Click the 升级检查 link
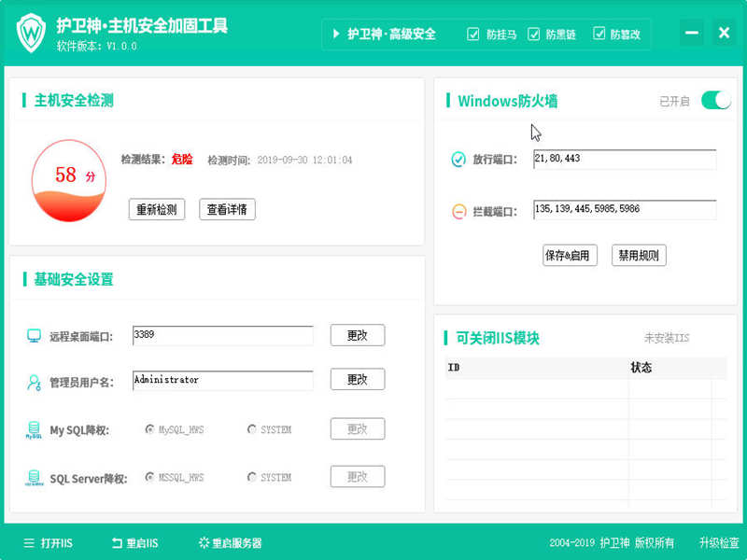Image resolution: width=747 pixels, height=560 pixels. pyautogui.click(x=719, y=542)
